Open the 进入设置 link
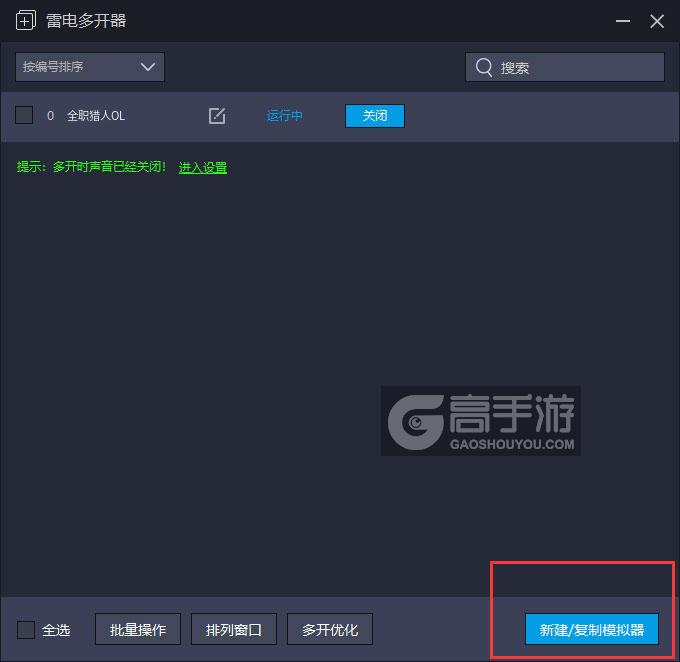 point(203,167)
